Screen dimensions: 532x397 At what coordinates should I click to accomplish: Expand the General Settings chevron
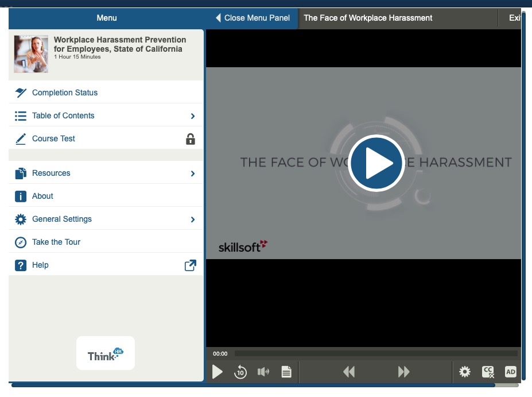click(x=193, y=219)
